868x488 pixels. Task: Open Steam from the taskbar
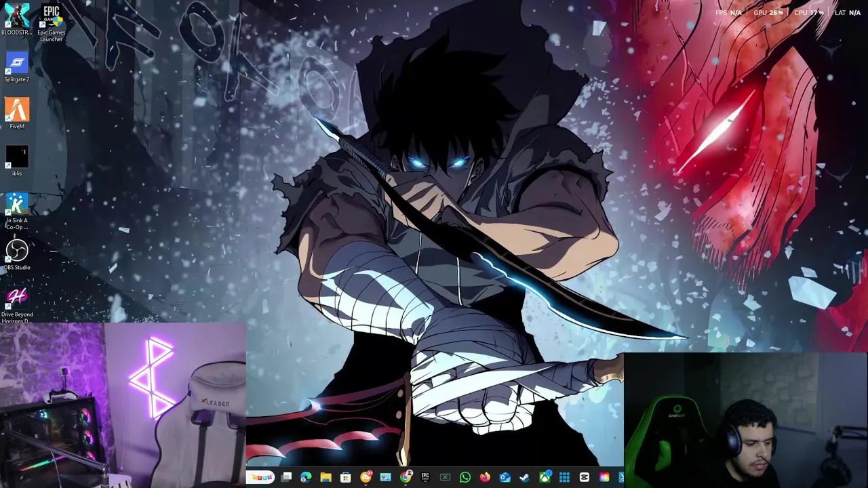524,478
